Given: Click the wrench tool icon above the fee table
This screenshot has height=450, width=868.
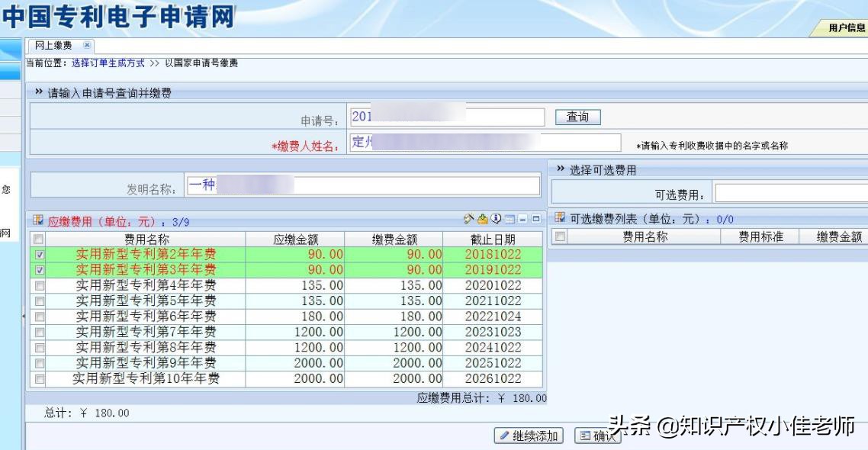Looking at the screenshot, I should coord(469,217).
